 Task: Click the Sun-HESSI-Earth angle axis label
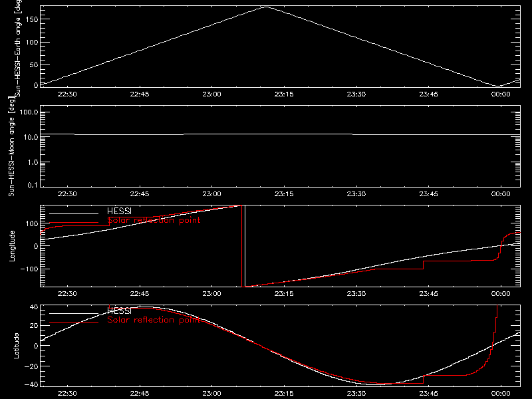18,48
